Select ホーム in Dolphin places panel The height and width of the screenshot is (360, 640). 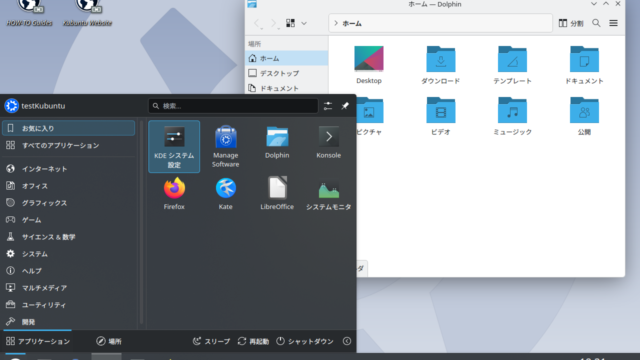tap(287, 58)
